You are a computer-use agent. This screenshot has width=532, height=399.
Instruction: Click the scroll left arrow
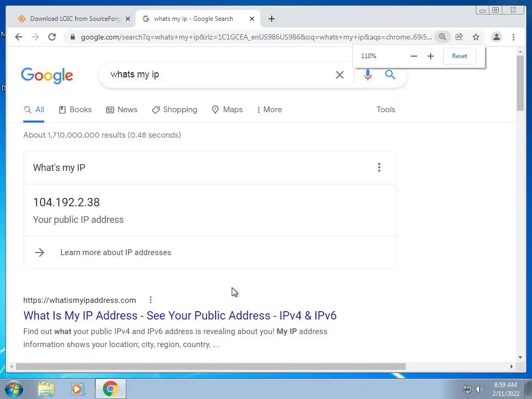point(11,366)
